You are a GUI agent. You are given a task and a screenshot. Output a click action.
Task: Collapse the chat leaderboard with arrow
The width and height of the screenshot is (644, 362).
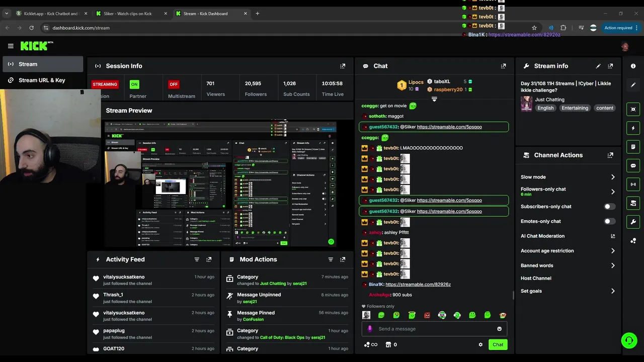[x=434, y=99]
